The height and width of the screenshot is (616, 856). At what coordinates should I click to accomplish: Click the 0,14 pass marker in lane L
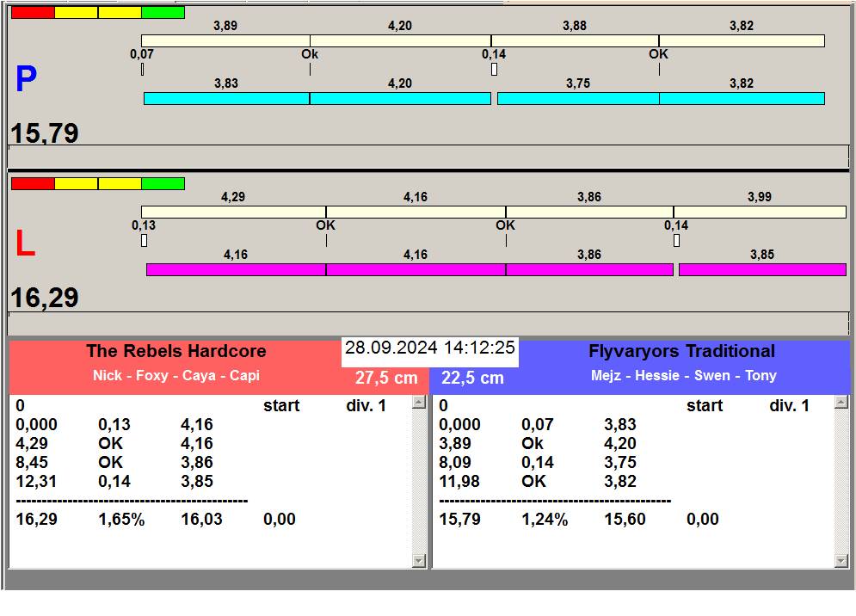676,241
